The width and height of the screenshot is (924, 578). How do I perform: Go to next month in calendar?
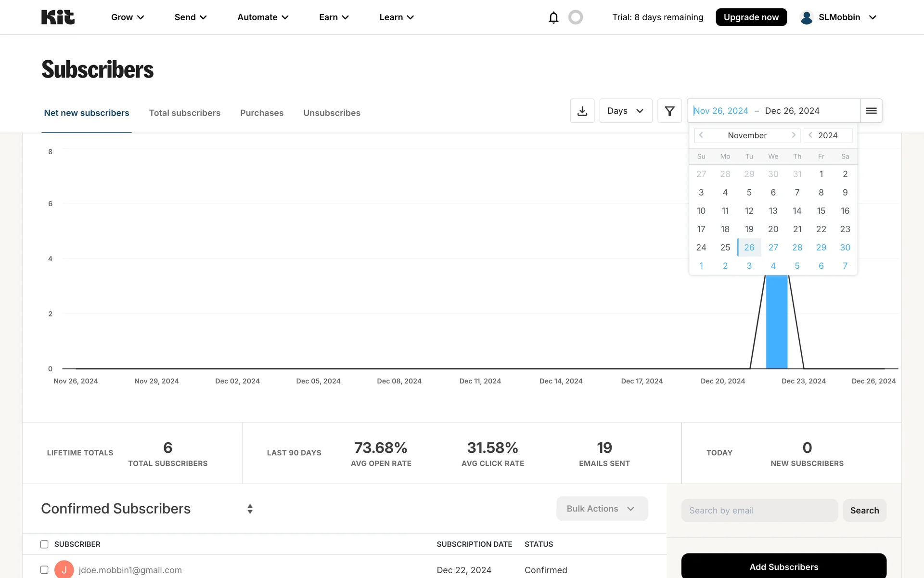click(x=793, y=135)
